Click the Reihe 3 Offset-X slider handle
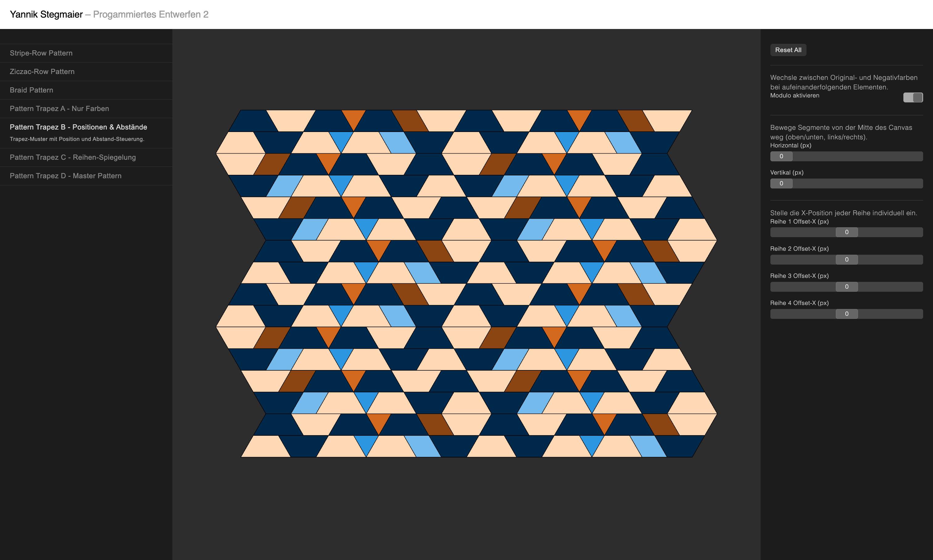The height and width of the screenshot is (560, 933). (846, 287)
